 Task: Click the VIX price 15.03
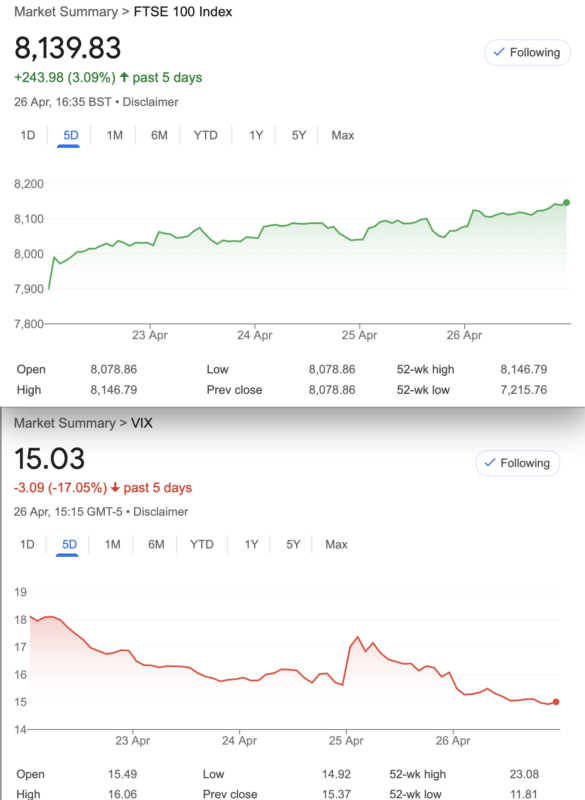tap(49, 458)
